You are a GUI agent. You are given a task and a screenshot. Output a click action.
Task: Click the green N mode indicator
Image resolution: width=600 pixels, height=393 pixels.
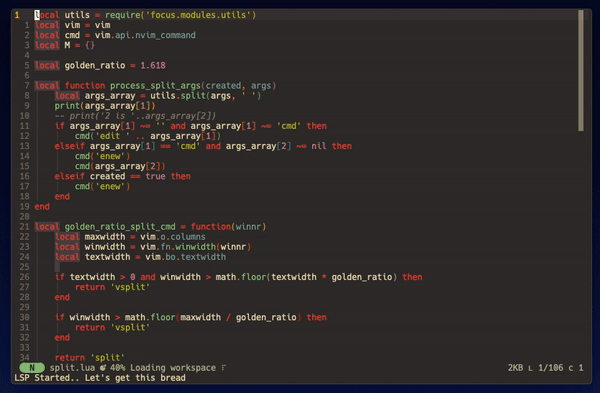32,367
